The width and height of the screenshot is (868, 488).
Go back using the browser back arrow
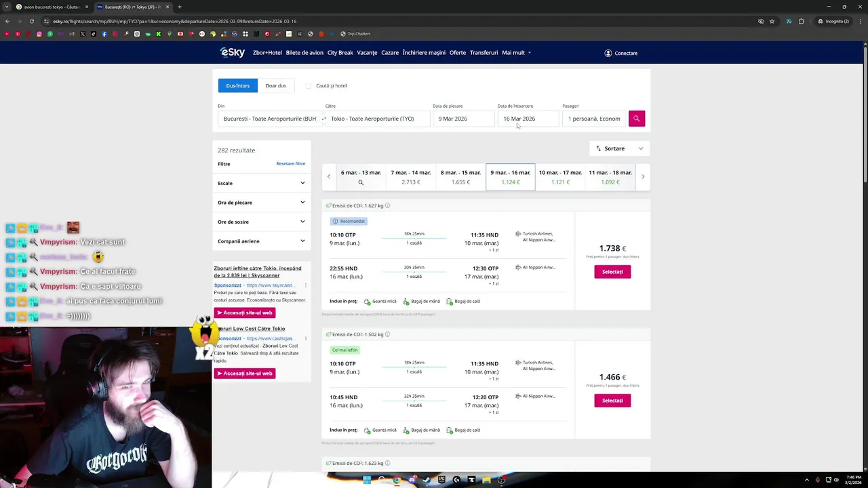(x=7, y=21)
